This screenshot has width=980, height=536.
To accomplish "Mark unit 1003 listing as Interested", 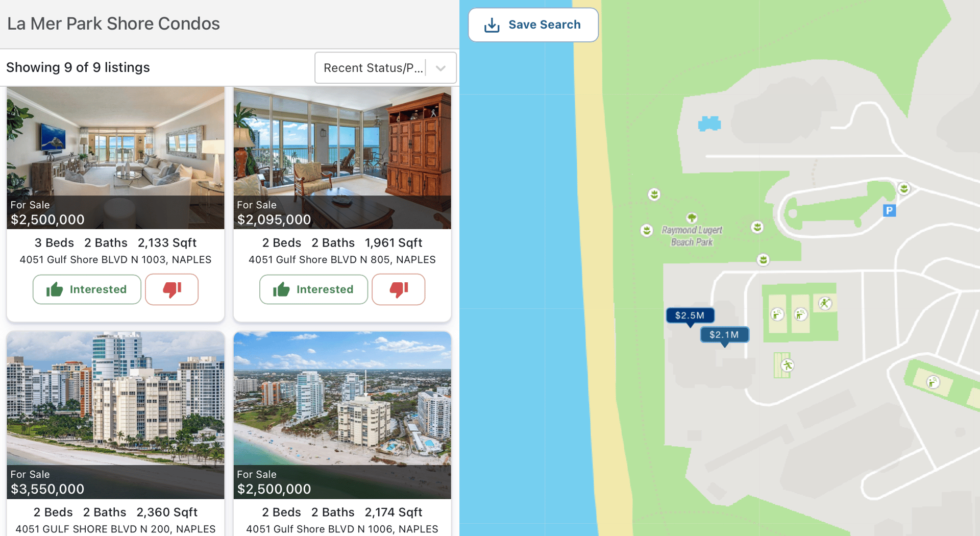I will 87,289.
